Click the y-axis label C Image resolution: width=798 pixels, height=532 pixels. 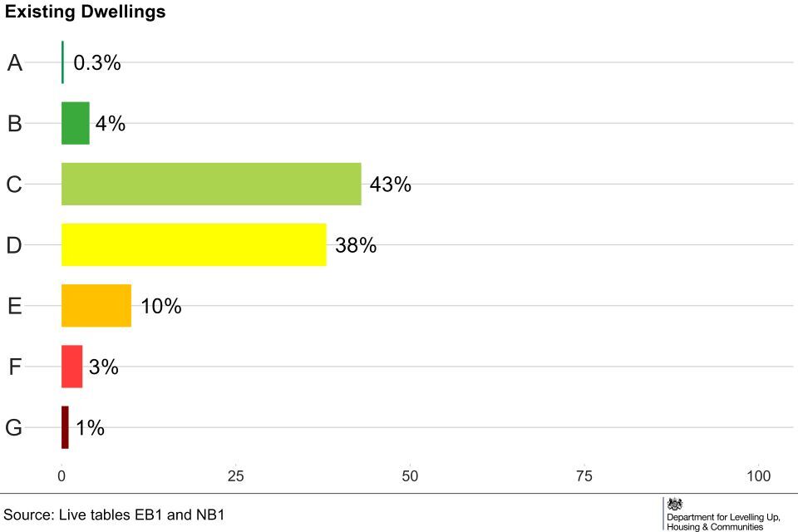[x=14, y=185]
